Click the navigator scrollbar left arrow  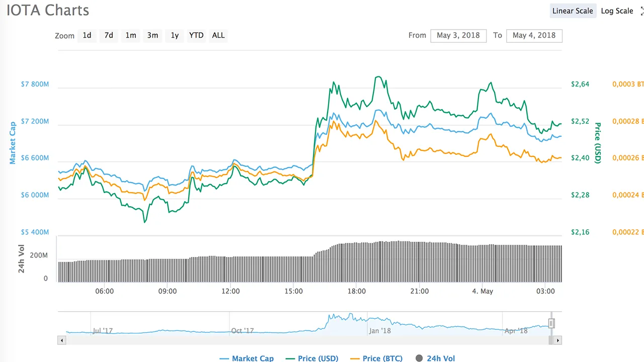62,340
